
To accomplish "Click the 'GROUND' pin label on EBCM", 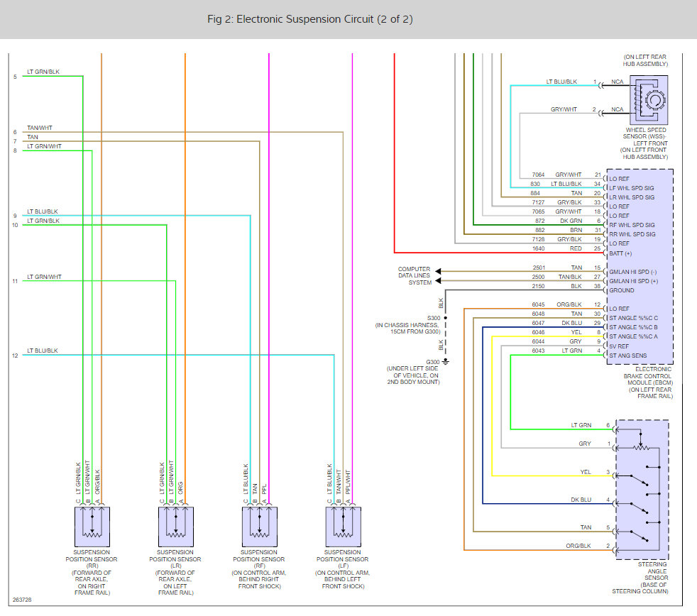I will tap(622, 290).
